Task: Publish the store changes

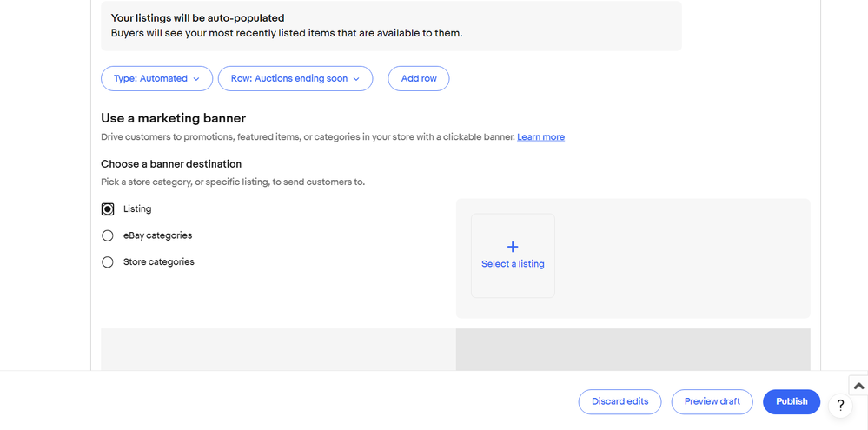Action: [791, 401]
